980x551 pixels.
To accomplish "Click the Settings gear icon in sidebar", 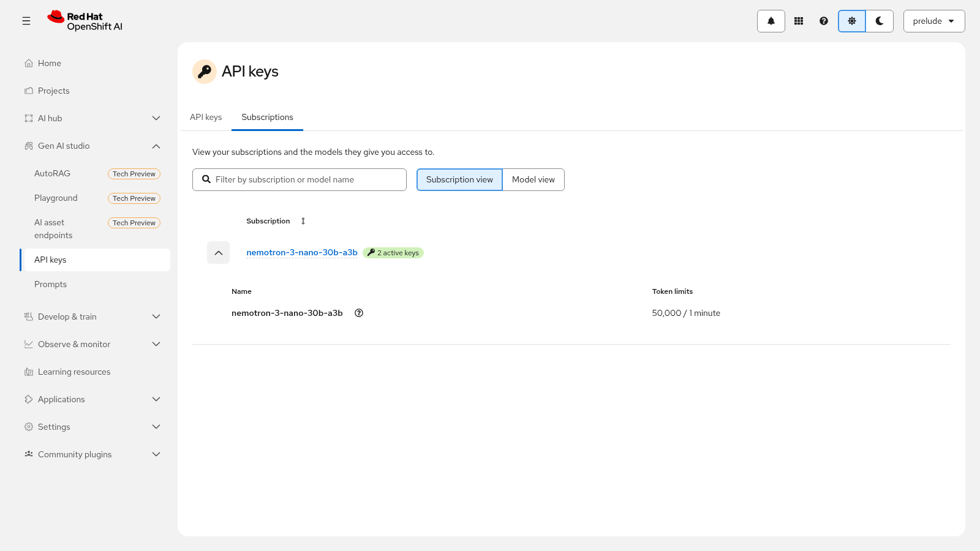I will [29, 427].
